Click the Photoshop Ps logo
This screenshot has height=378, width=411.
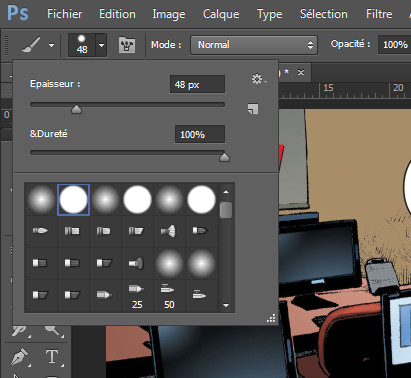coord(18,13)
